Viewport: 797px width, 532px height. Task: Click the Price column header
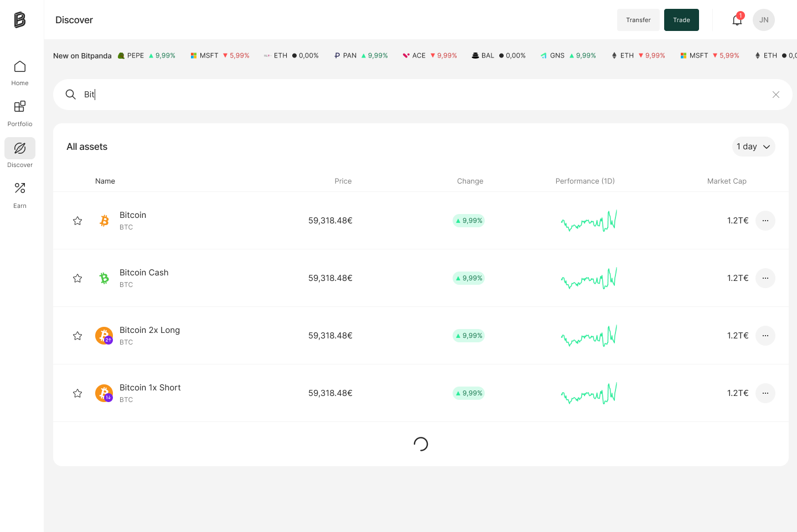(343, 181)
